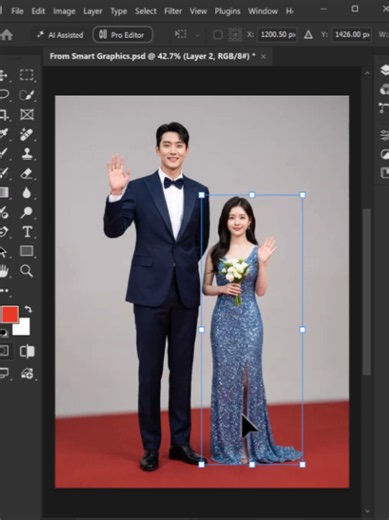This screenshot has height=520, width=389.
Task: Open the Filter menu
Action: click(x=173, y=11)
